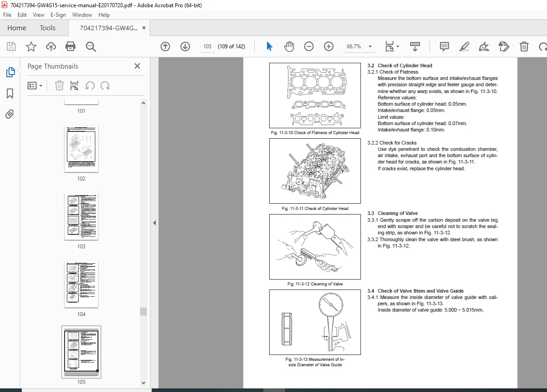
Task: Open the Window menu
Action: pos(82,15)
